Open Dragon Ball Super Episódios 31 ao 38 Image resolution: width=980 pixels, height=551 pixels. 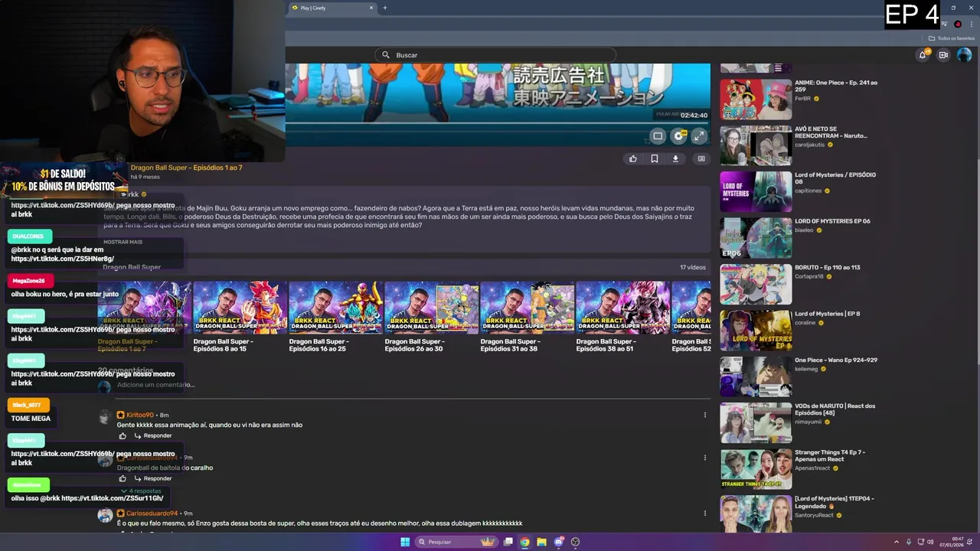pos(528,316)
